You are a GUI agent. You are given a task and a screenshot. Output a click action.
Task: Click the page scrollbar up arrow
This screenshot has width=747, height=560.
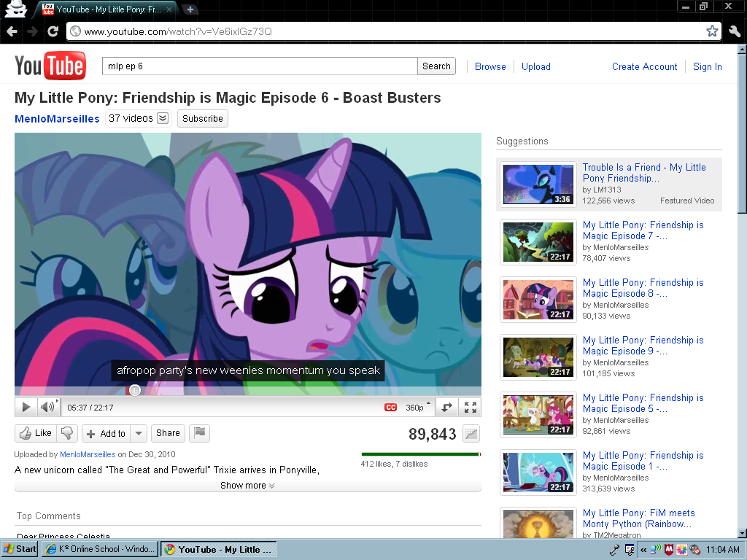[x=742, y=49]
